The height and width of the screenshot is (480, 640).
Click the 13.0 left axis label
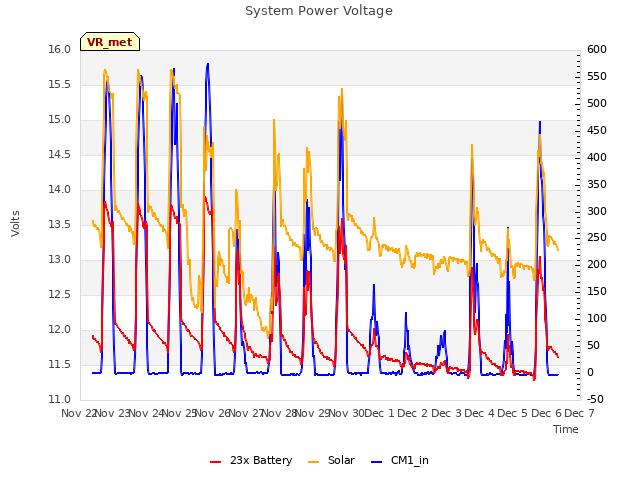pos(60,260)
